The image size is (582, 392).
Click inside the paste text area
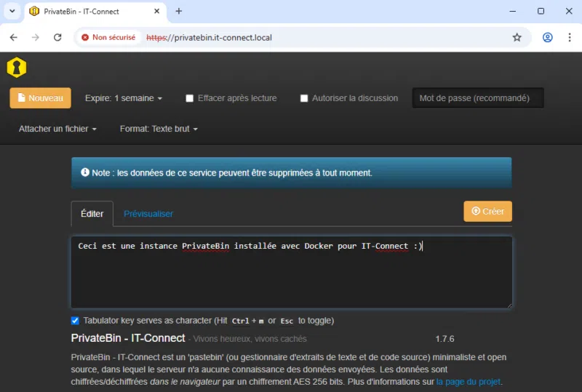[292, 272]
